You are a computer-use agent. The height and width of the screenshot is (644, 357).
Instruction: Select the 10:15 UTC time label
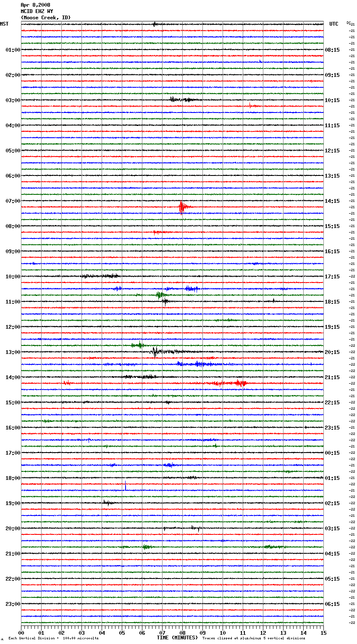click(x=332, y=100)
